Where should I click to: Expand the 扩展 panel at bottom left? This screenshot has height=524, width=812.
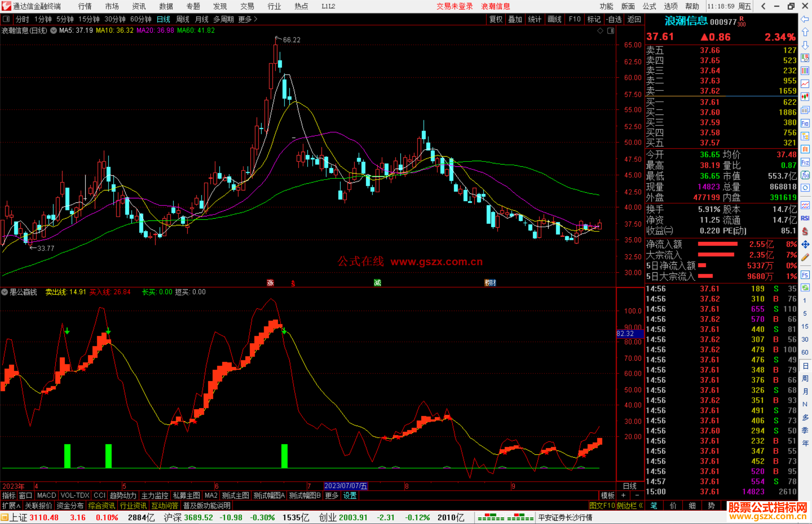pyautogui.click(x=11, y=506)
